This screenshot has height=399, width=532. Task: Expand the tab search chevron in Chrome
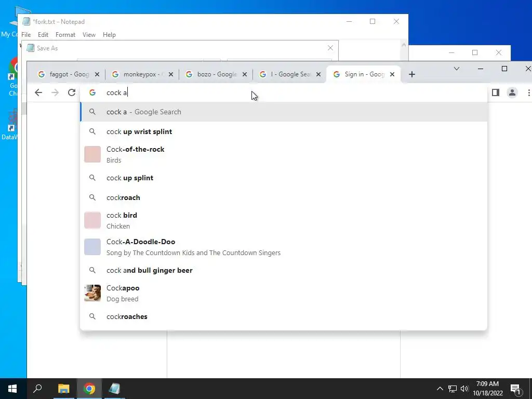click(x=457, y=69)
